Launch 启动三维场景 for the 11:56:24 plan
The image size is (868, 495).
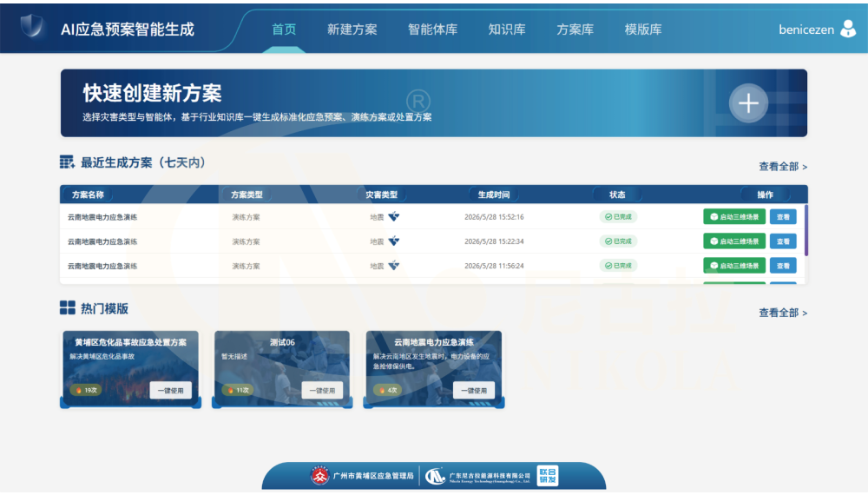coord(734,265)
